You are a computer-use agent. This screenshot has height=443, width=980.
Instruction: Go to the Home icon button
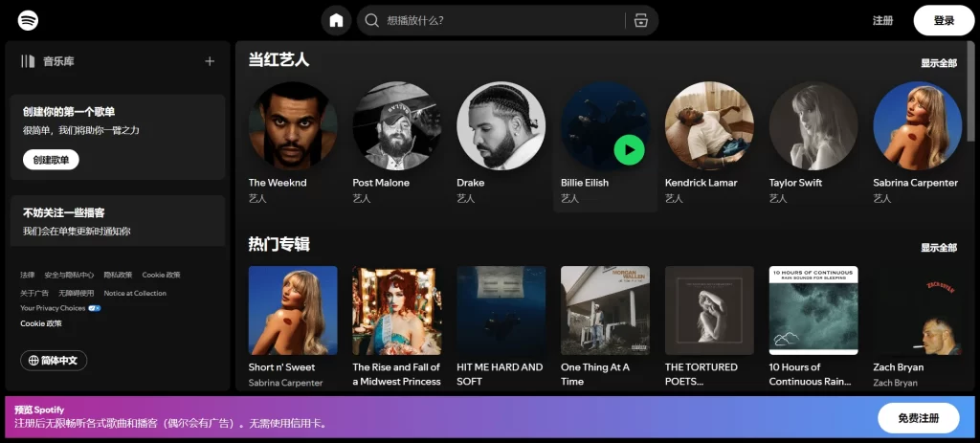(336, 21)
